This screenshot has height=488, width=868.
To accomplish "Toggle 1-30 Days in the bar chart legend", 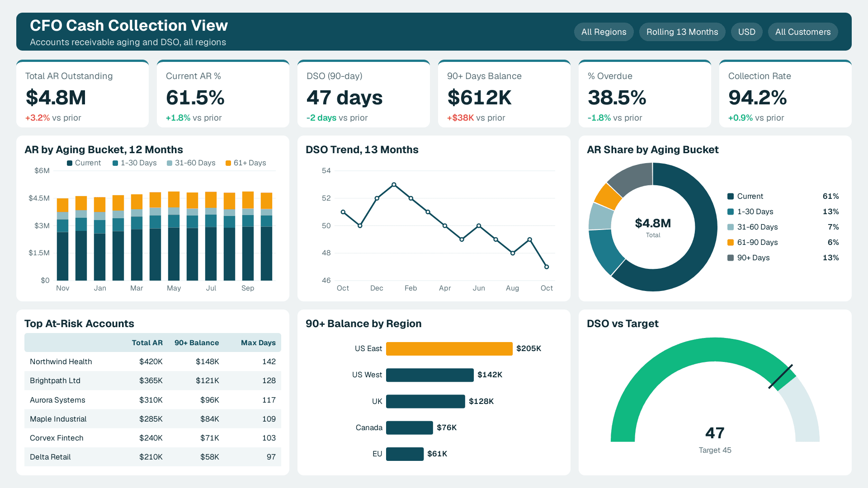I will tap(135, 163).
